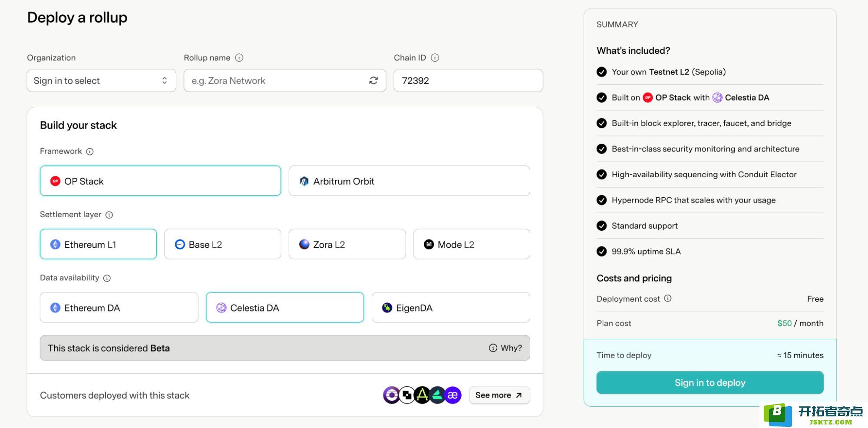Select EigenDA data availability
This screenshot has width=868, height=428.
tap(451, 308)
